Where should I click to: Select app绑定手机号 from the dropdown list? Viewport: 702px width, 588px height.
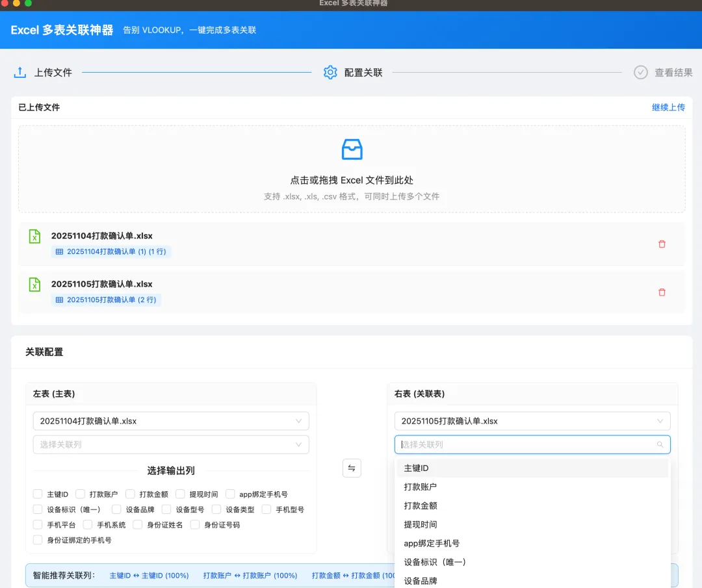coord(532,543)
